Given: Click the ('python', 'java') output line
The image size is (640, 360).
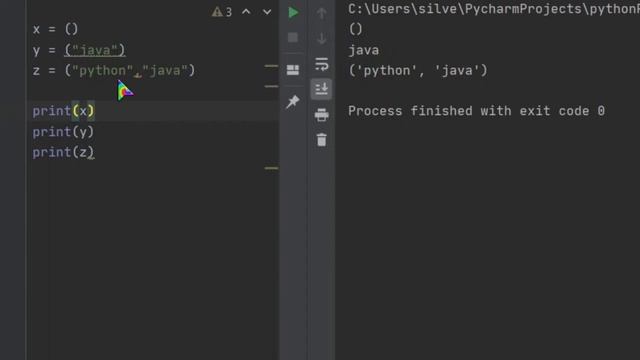Looking at the screenshot, I should (x=418, y=71).
